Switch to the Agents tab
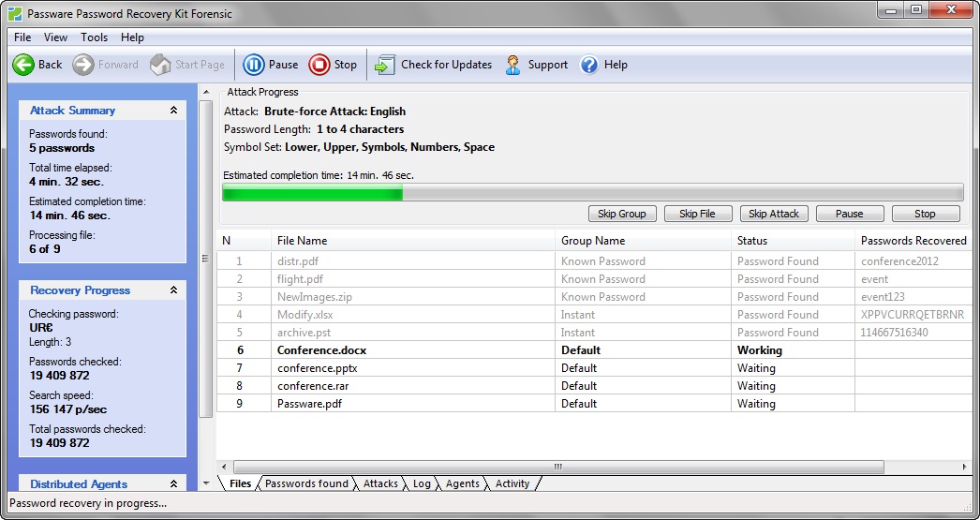 click(x=463, y=483)
